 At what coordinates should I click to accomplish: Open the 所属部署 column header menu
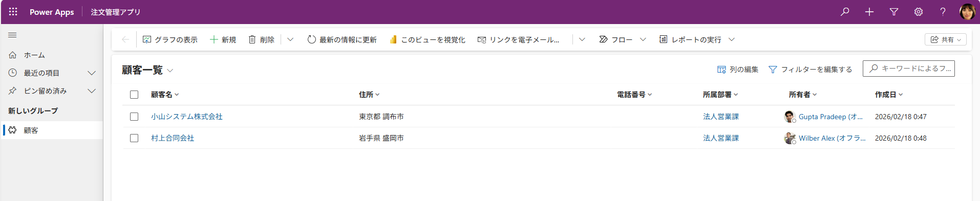coord(720,95)
